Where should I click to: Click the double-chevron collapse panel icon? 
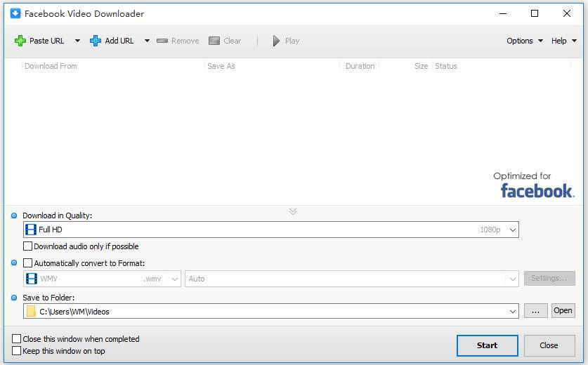[293, 212]
